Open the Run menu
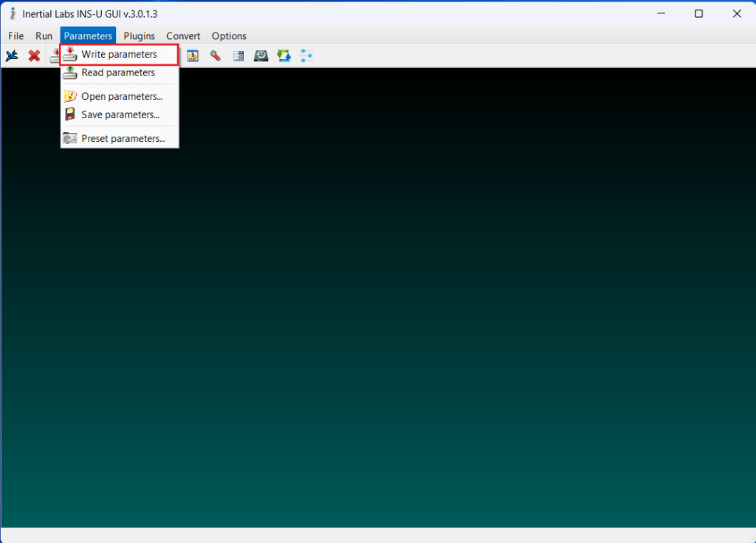The width and height of the screenshot is (756, 543). (44, 35)
